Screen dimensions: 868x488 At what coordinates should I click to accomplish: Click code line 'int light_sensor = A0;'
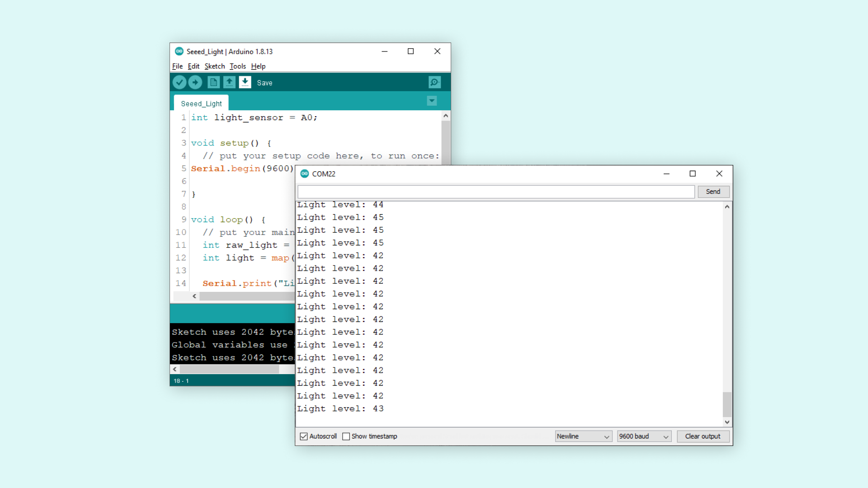tap(254, 117)
